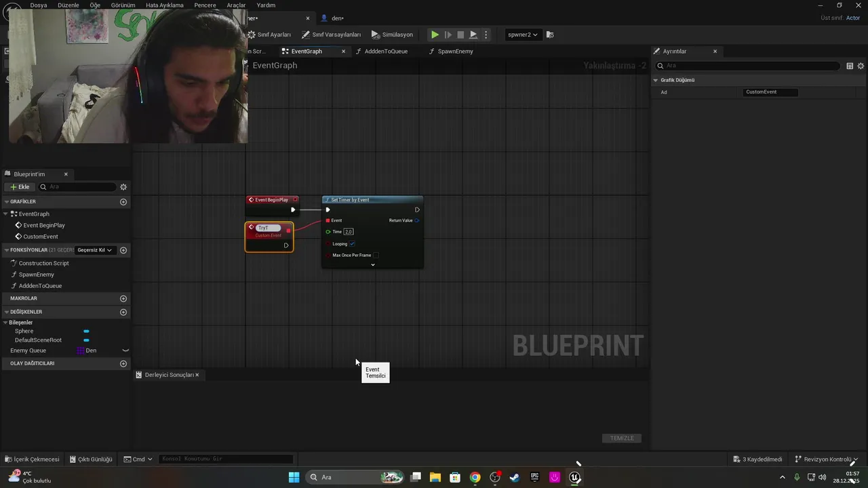Click the Simülasyon toolbar button
The width and height of the screenshot is (868, 488).
pos(392,35)
